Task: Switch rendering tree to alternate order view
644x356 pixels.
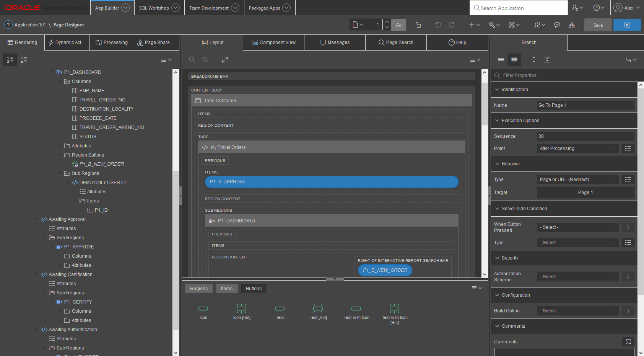Action: [24, 60]
